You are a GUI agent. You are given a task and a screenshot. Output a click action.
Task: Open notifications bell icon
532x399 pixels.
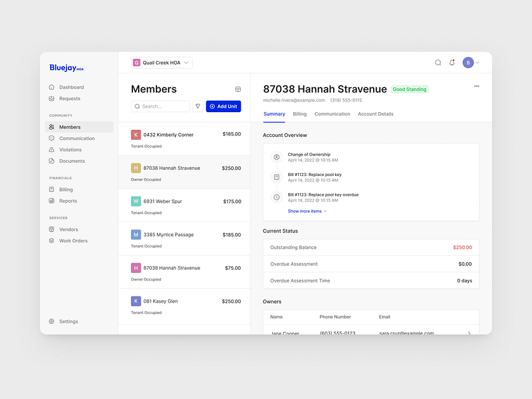(x=452, y=63)
